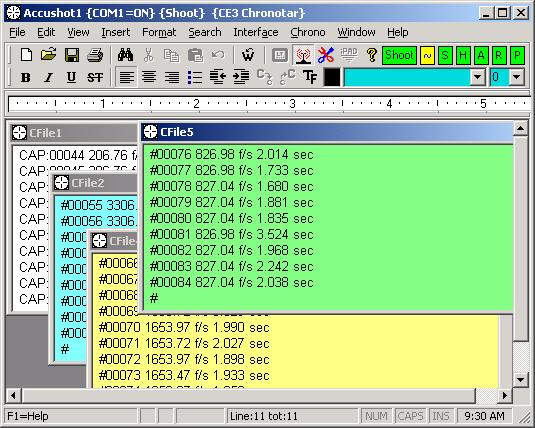Open a file with the folder icon
Image resolution: width=535 pixels, height=428 pixels.
point(48,55)
